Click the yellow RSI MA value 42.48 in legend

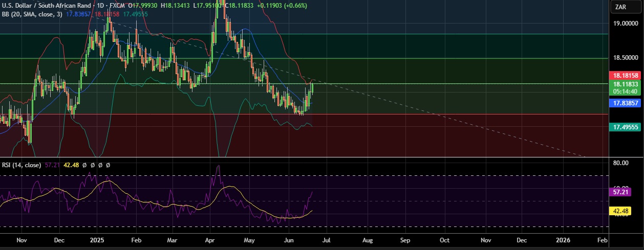click(71, 165)
